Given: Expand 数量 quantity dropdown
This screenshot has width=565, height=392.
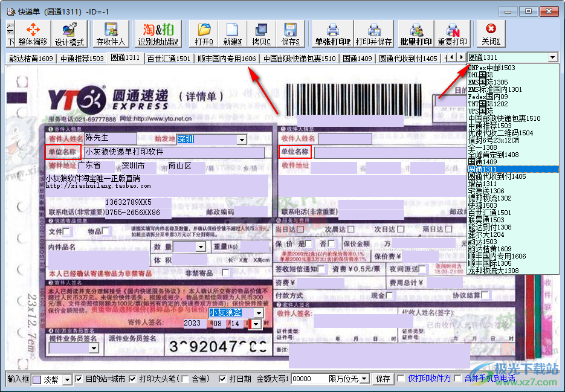Looking at the screenshot, I should (x=201, y=247).
